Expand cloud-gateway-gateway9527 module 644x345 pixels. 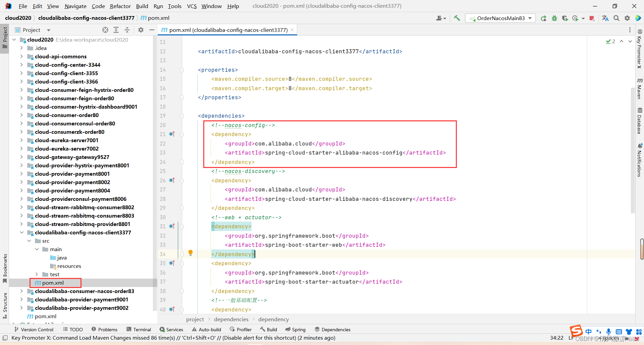pos(21,157)
